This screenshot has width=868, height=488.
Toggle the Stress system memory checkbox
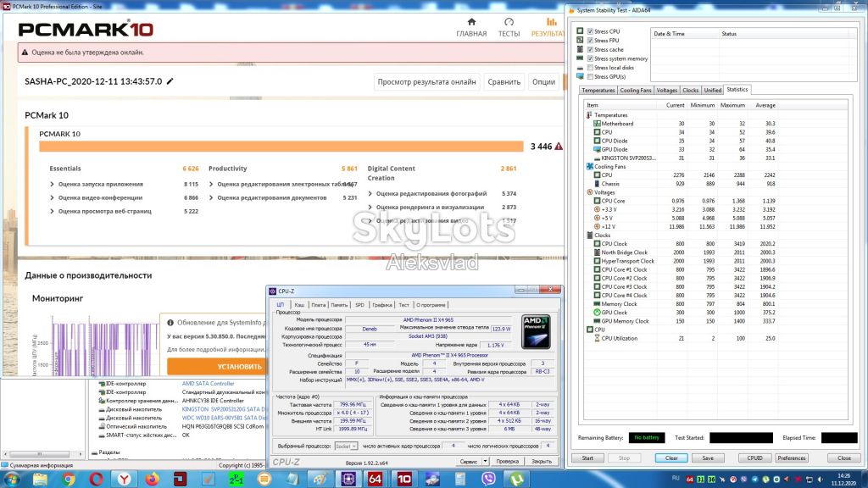pos(590,58)
